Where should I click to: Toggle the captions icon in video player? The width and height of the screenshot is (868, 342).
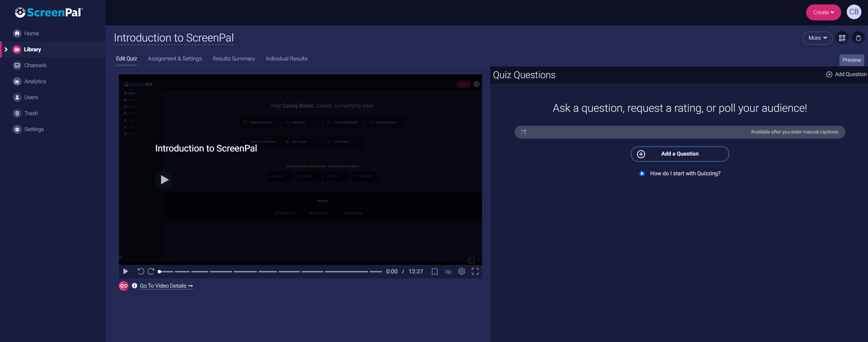tap(448, 272)
